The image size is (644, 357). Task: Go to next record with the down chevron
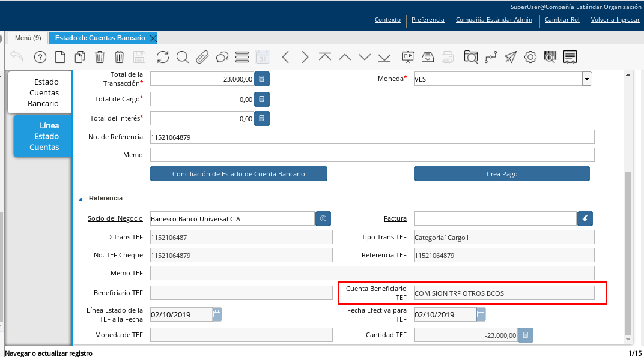click(365, 57)
